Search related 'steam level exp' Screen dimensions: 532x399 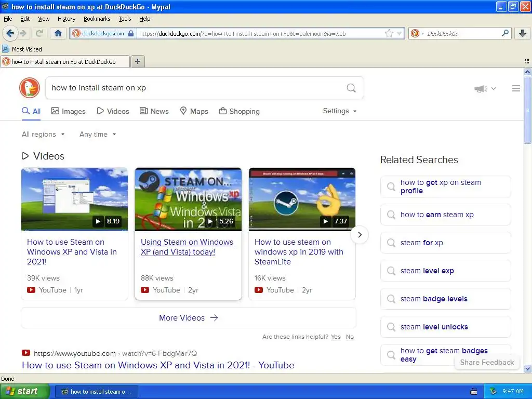coord(445,271)
